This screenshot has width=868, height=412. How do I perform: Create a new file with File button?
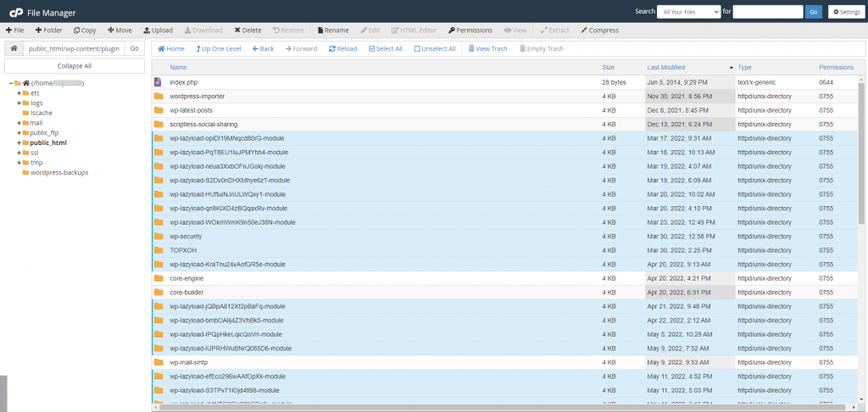(14, 31)
